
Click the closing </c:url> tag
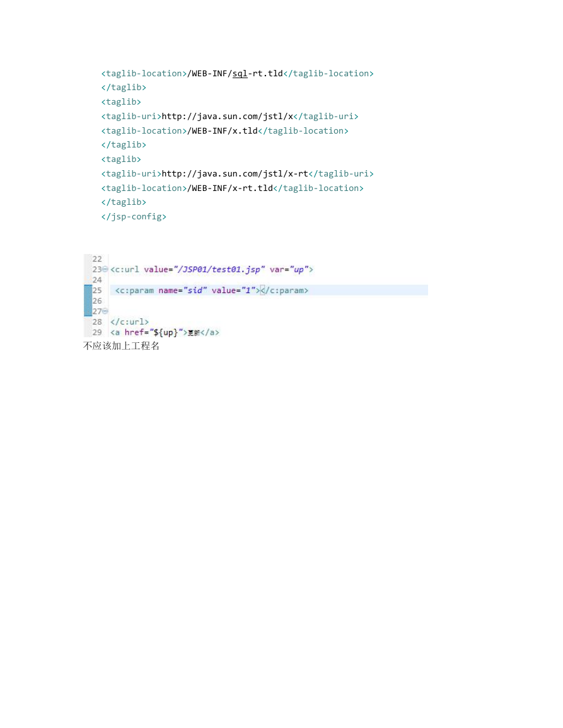pos(130,321)
